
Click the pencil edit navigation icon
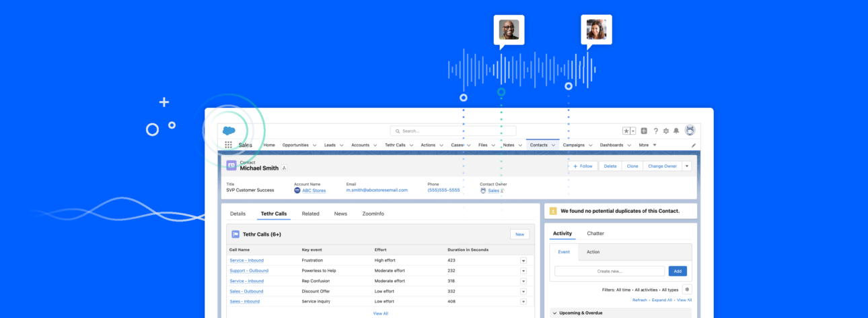pos(694,145)
